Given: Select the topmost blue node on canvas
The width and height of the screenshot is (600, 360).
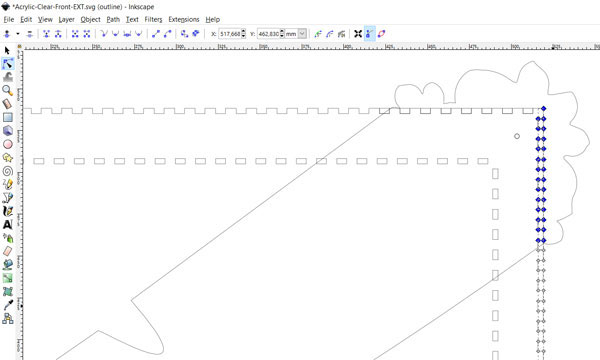Looking at the screenshot, I should click(x=543, y=109).
